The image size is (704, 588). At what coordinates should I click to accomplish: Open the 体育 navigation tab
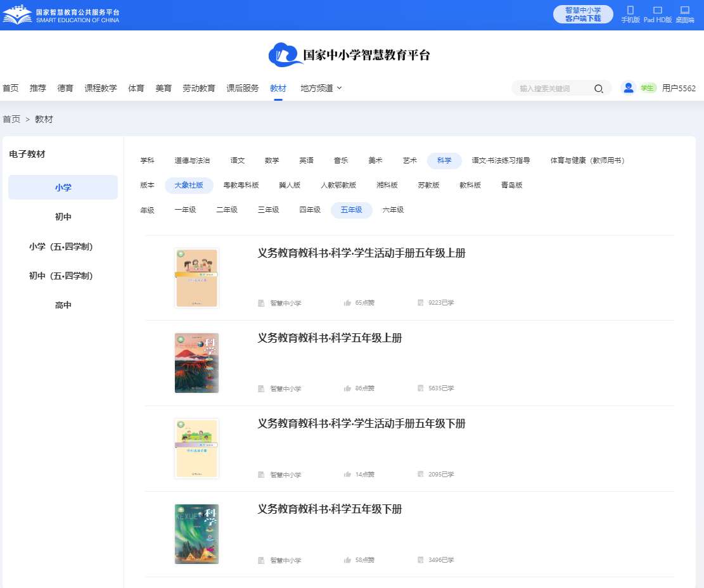click(136, 88)
